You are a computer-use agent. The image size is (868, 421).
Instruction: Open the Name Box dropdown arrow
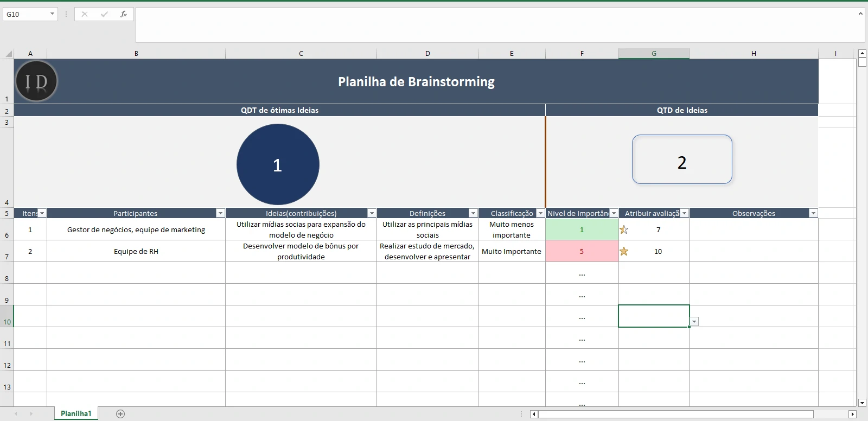click(x=52, y=14)
